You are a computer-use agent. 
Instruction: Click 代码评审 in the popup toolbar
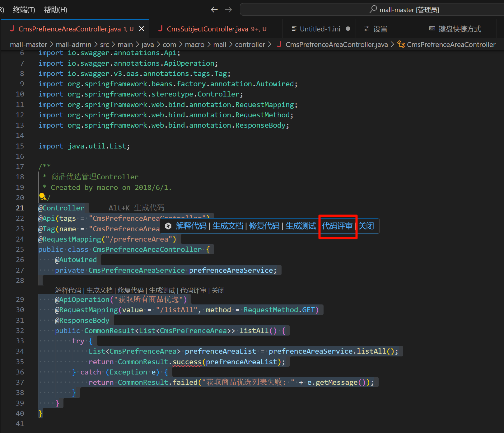337,226
